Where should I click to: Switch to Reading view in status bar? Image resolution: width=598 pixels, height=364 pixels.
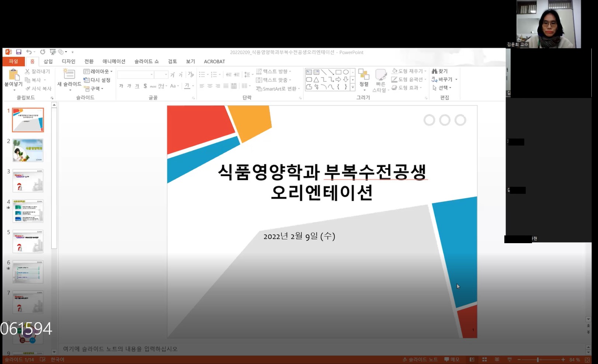(497, 360)
